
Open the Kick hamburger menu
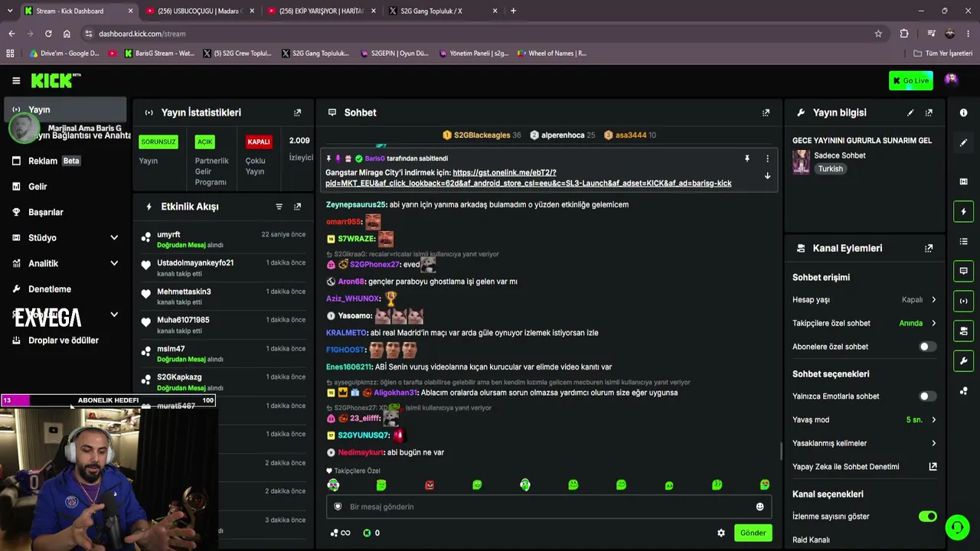click(16, 80)
